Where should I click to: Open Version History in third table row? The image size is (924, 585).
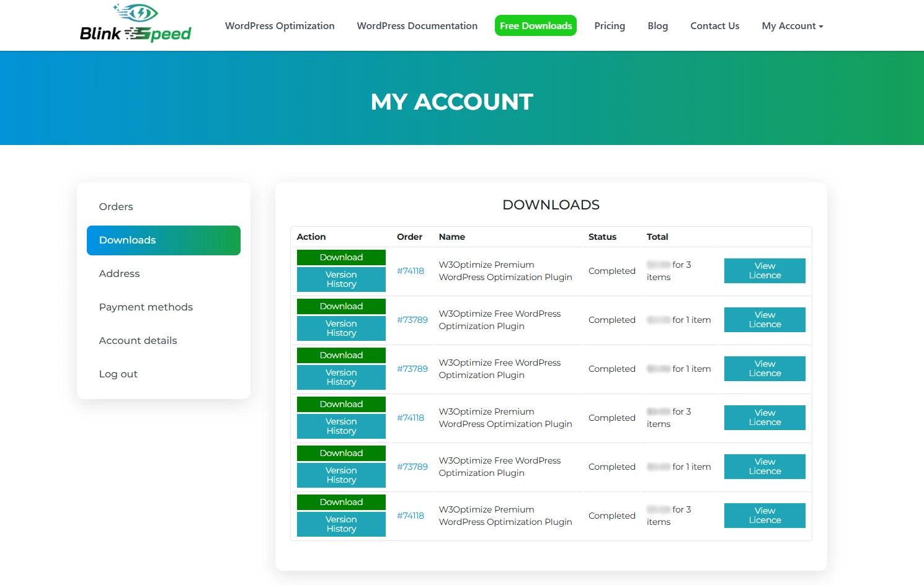click(341, 377)
